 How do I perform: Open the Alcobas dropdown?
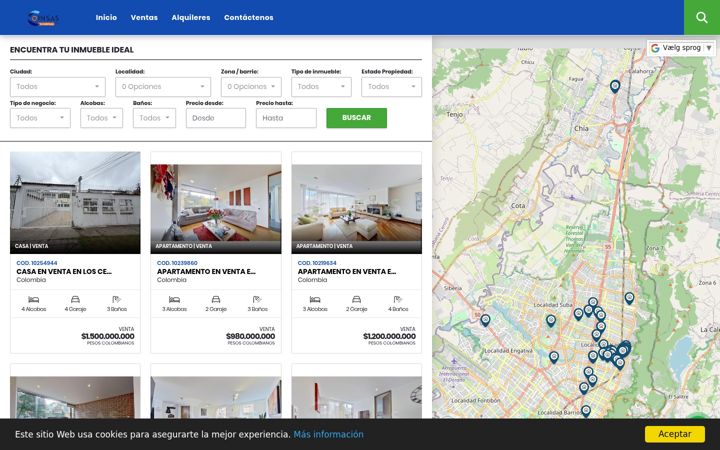point(101,118)
